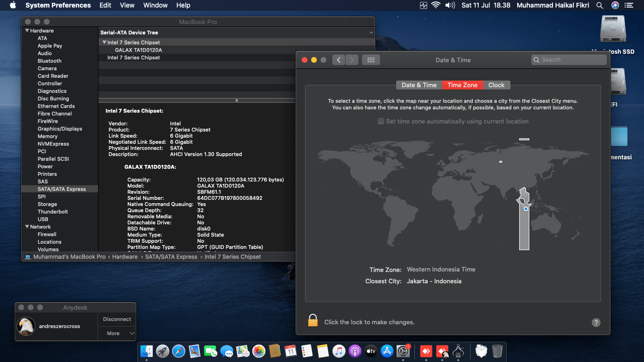This screenshot has height=362, width=644.
Task: Select NVMExpress in the Hardware list
Action: click(53, 144)
